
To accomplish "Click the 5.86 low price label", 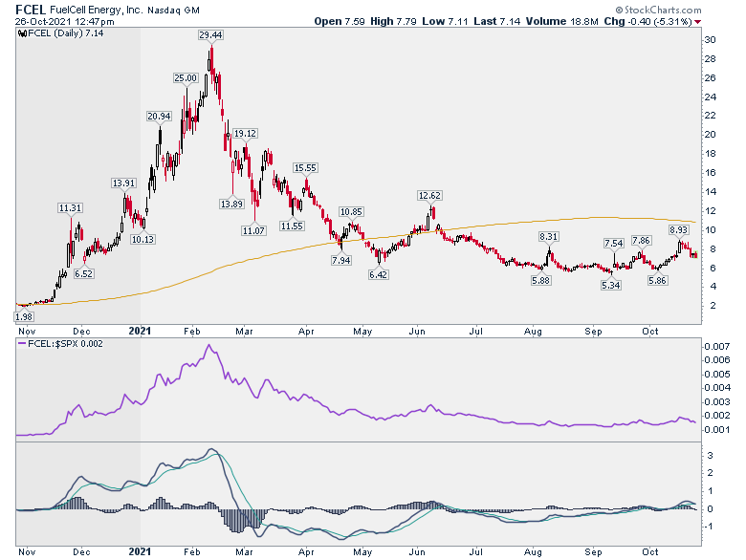I will pos(657,280).
